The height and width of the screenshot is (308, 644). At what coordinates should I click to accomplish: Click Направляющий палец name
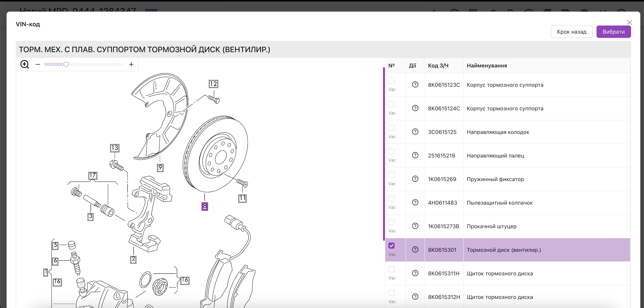coord(495,156)
